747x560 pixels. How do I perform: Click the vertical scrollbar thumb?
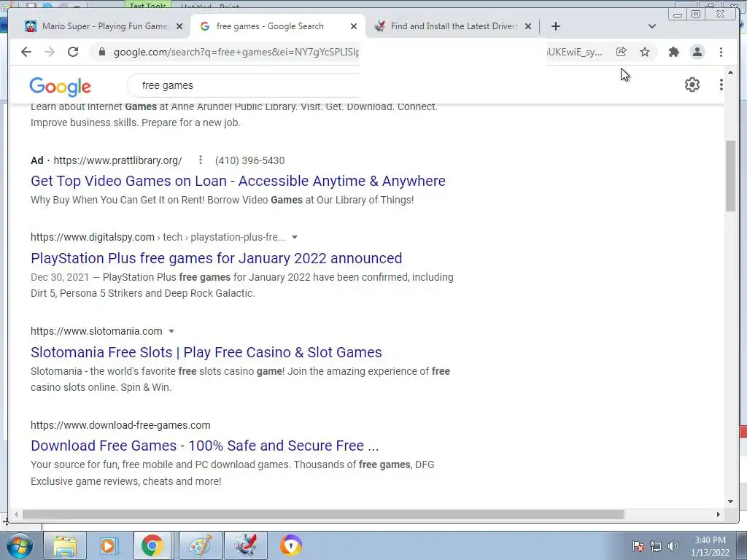(730, 176)
